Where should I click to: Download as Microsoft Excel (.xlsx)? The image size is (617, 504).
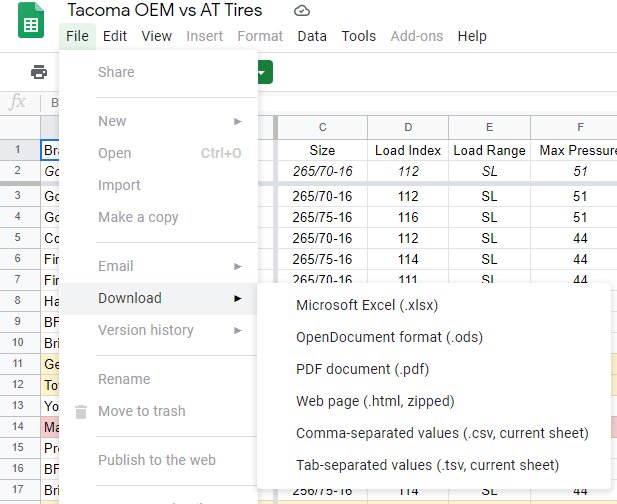click(434, 305)
